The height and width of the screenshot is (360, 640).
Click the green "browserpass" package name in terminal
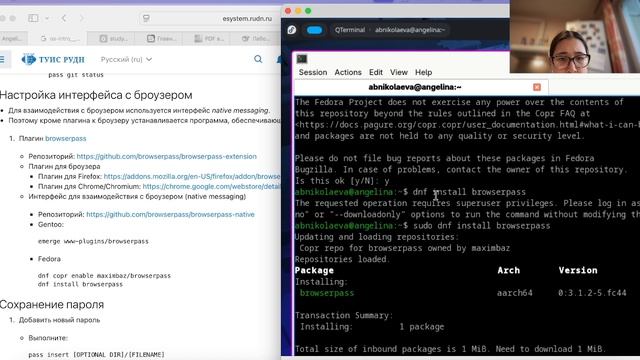(x=327, y=293)
